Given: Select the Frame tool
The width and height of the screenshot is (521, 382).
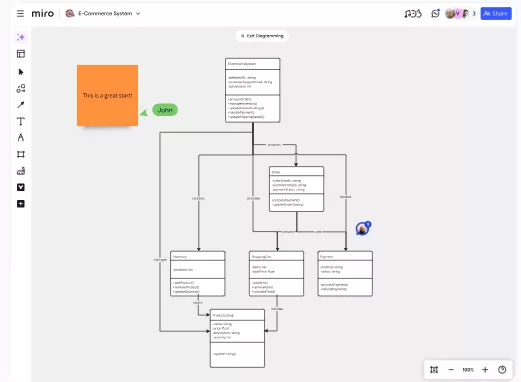Looking at the screenshot, I should point(21,154).
